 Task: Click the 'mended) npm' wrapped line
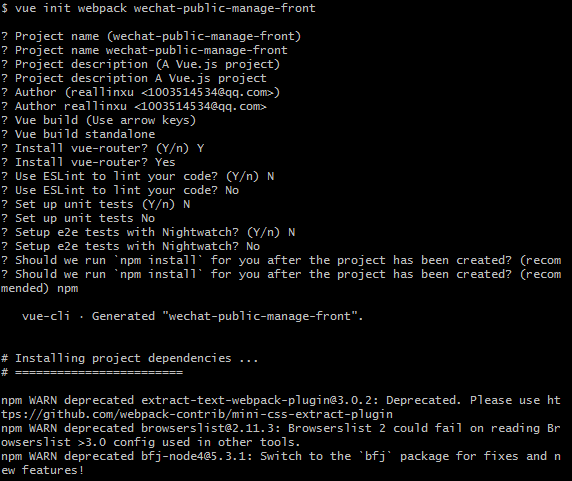click(x=39, y=288)
